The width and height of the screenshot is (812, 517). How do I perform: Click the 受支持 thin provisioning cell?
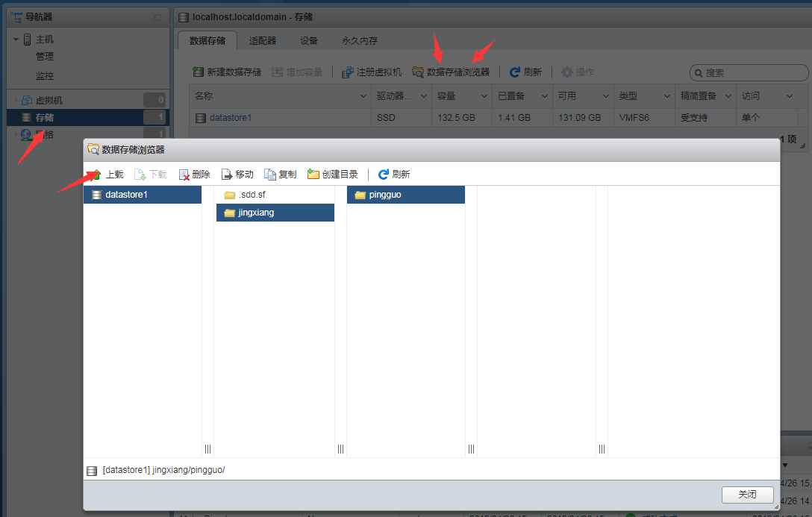pos(705,118)
